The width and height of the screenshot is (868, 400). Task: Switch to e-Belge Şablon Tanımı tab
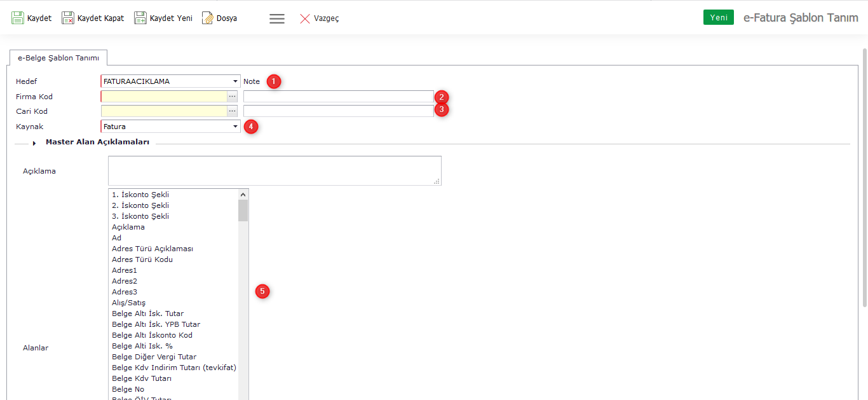[x=58, y=58]
